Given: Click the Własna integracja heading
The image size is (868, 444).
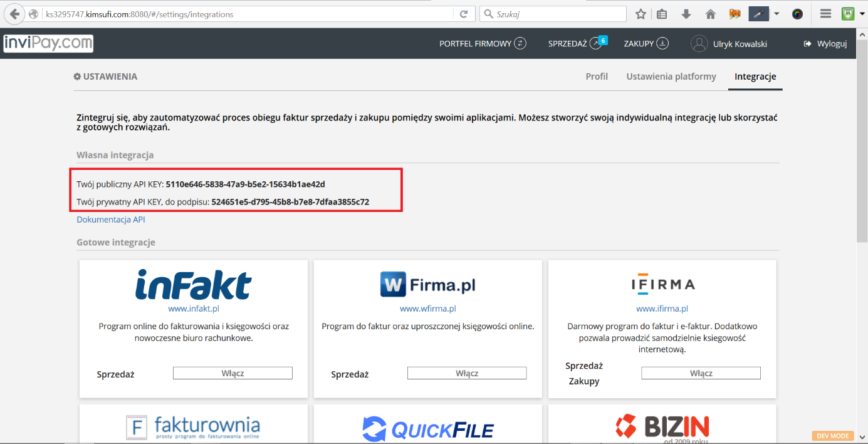Looking at the screenshot, I should tap(115, 155).
